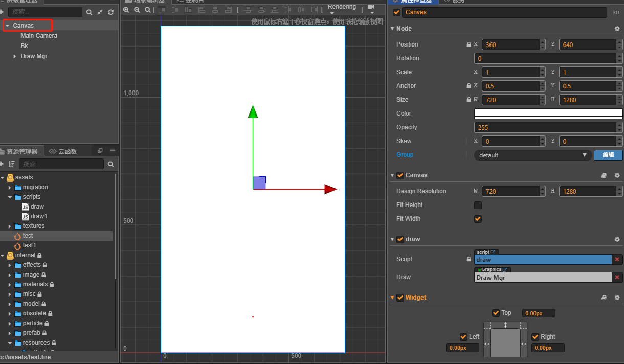
Task: Open the Widget component help documentation icon
Action: point(604,298)
